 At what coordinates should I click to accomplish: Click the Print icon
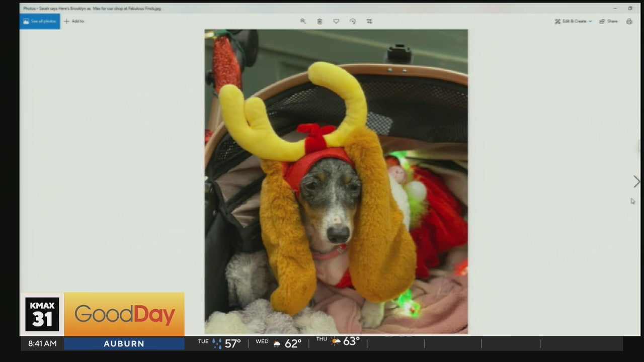pyautogui.click(x=629, y=21)
